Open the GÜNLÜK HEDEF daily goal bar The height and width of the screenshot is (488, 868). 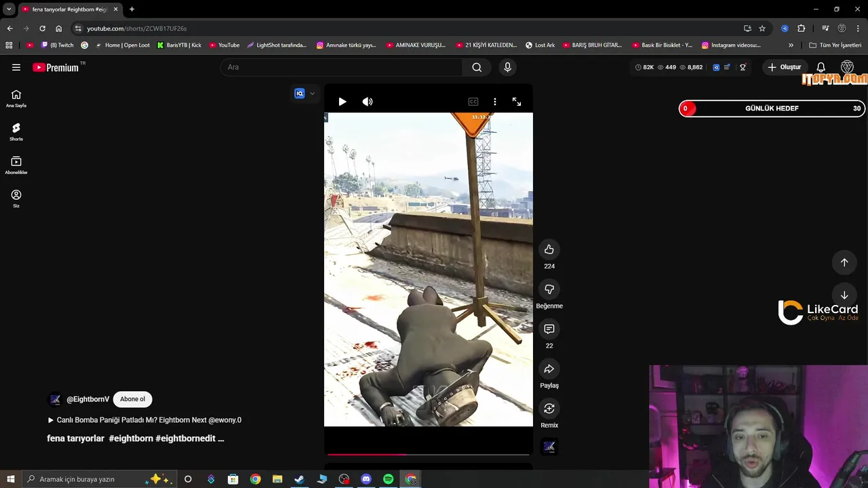[x=772, y=108]
